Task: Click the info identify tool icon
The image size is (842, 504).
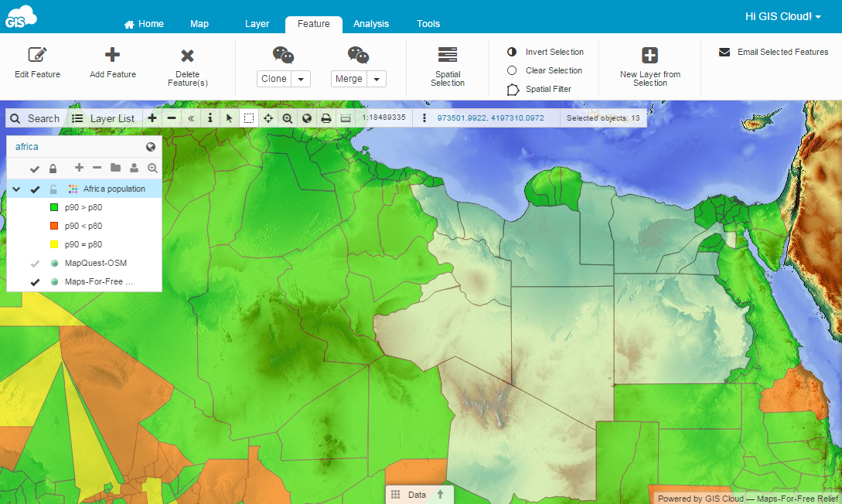Action: coord(210,118)
